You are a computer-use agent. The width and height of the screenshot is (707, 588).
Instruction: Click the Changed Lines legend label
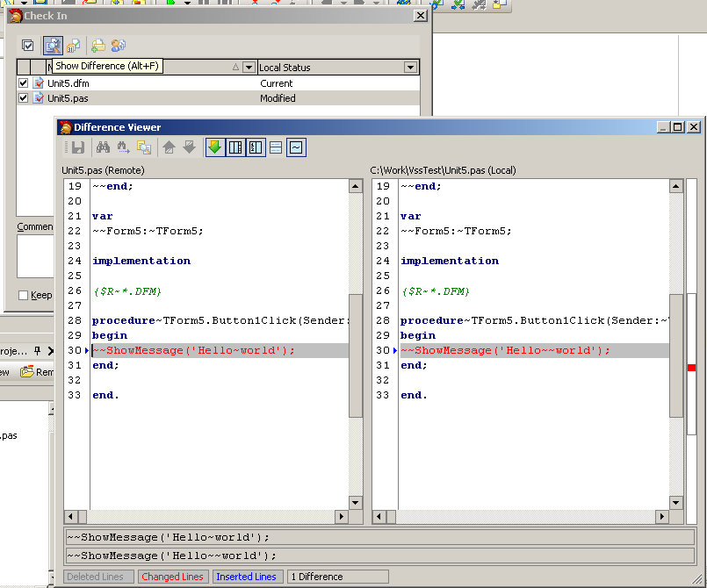(x=172, y=577)
